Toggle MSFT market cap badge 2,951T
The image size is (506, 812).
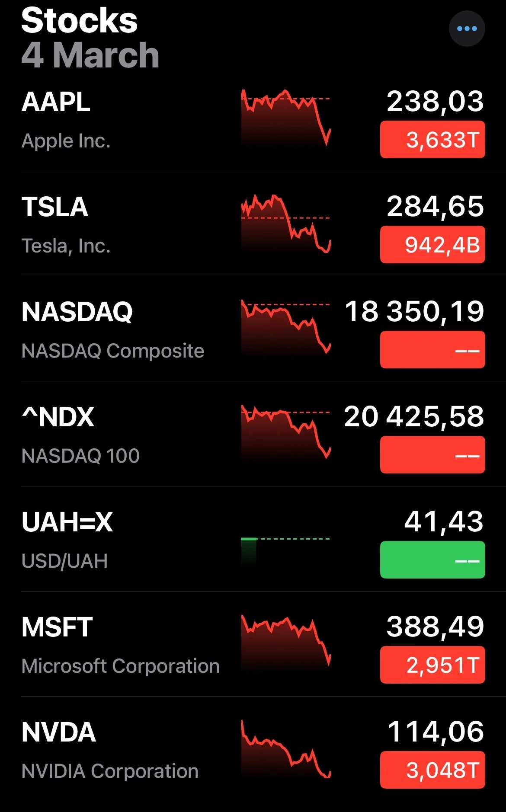click(x=432, y=665)
